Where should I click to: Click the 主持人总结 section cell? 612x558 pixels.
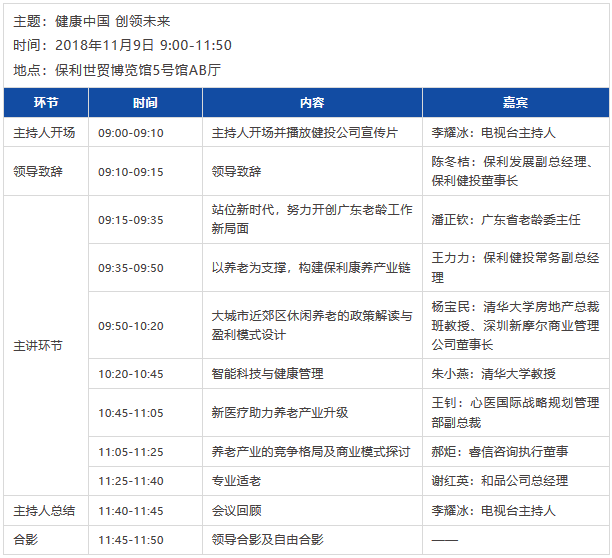coord(44,510)
